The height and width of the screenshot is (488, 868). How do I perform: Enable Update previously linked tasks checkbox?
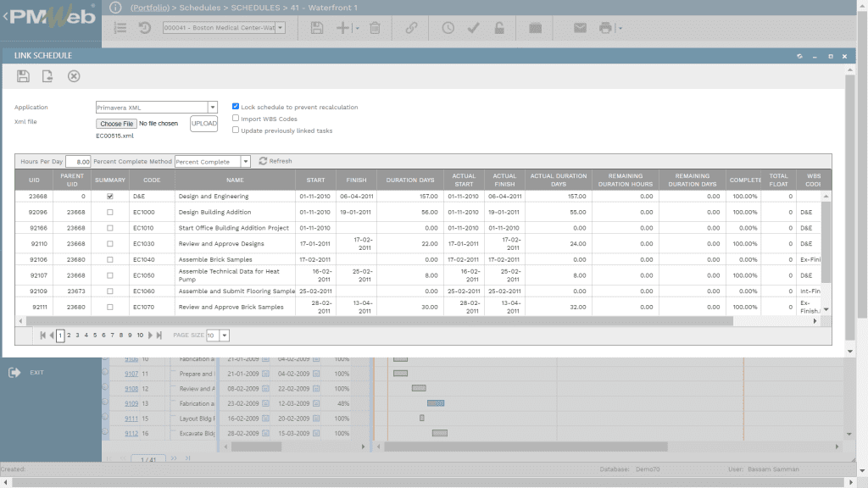point(236,130)
